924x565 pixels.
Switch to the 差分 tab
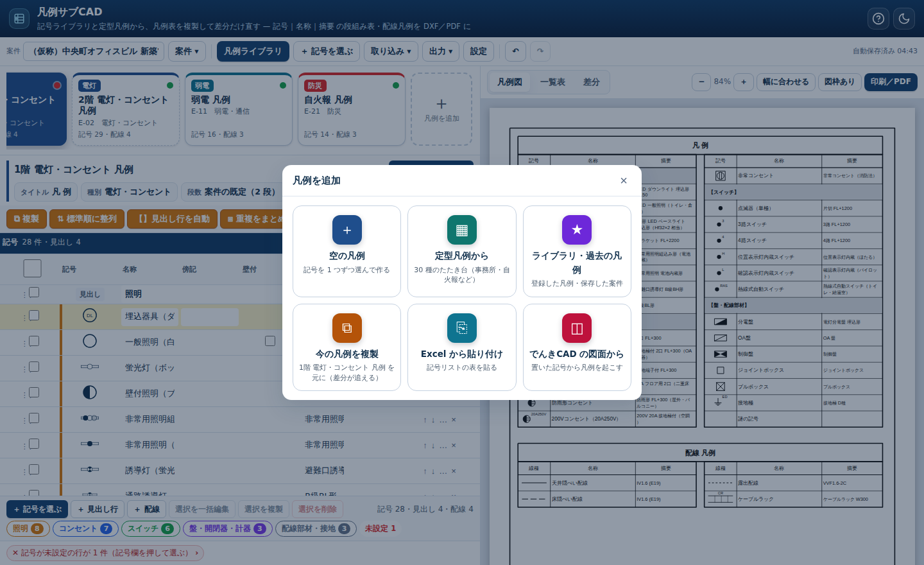[592, 82]
